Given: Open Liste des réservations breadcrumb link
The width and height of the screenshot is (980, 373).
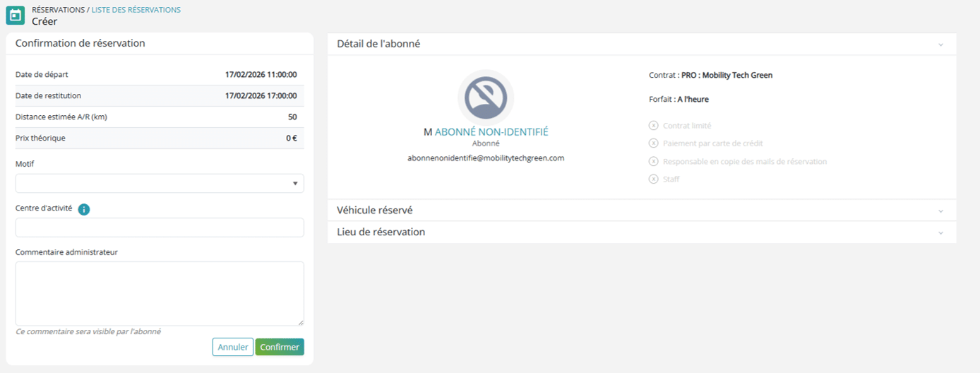Looking at the screenshot, I should click(x=136, y=10).
